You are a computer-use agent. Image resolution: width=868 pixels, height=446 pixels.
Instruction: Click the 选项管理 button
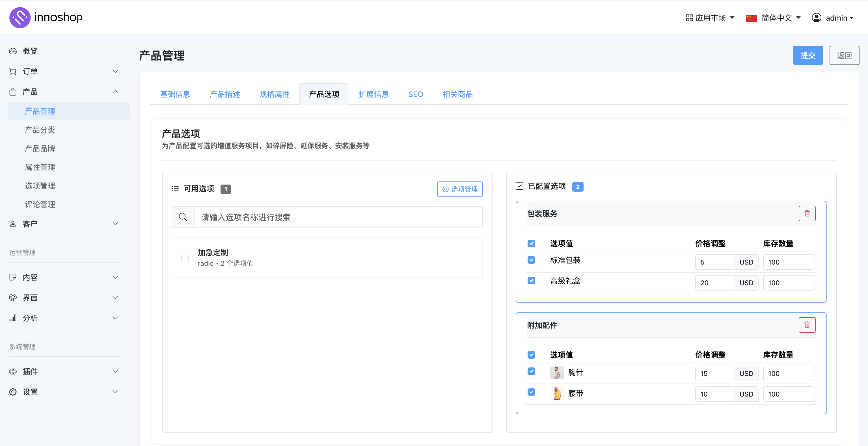(460, 189)
